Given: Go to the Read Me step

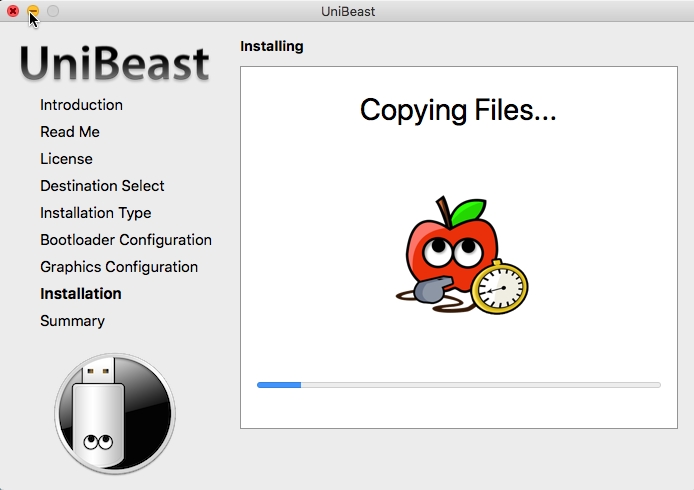Looking at the screenshot, I should pyautogui.click(x=69, y=132).
